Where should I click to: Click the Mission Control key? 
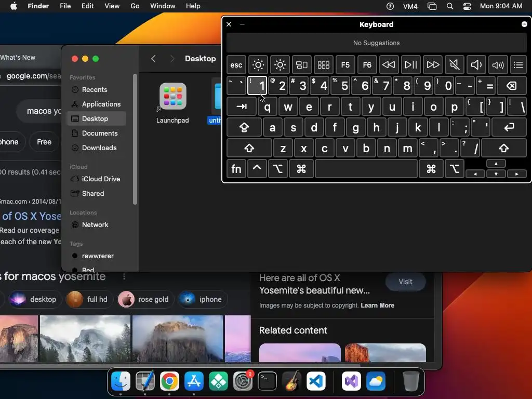[x=302, y=64]
